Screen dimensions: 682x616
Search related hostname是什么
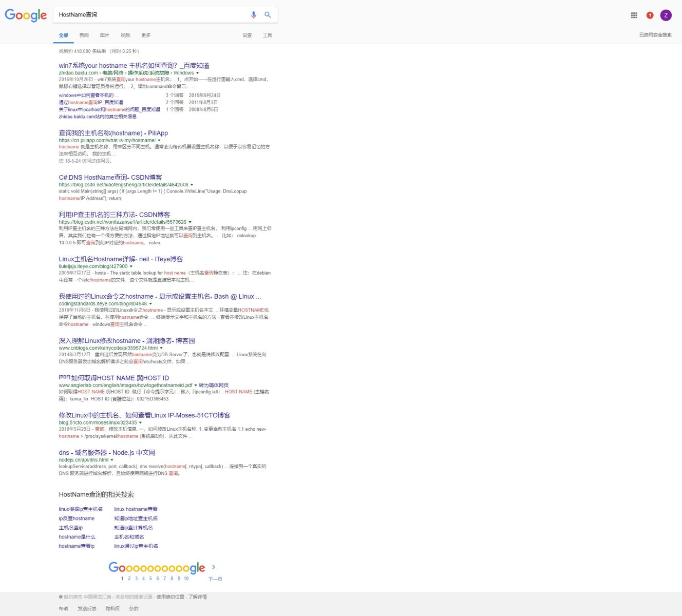(77, 537)
